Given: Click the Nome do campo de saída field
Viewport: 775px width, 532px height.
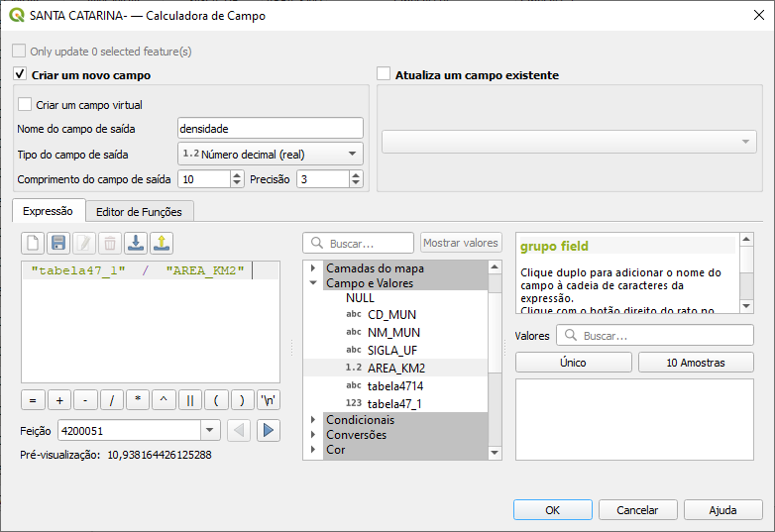Looking at the screenshot, I should pyautogui.click(x=270, y=128).
